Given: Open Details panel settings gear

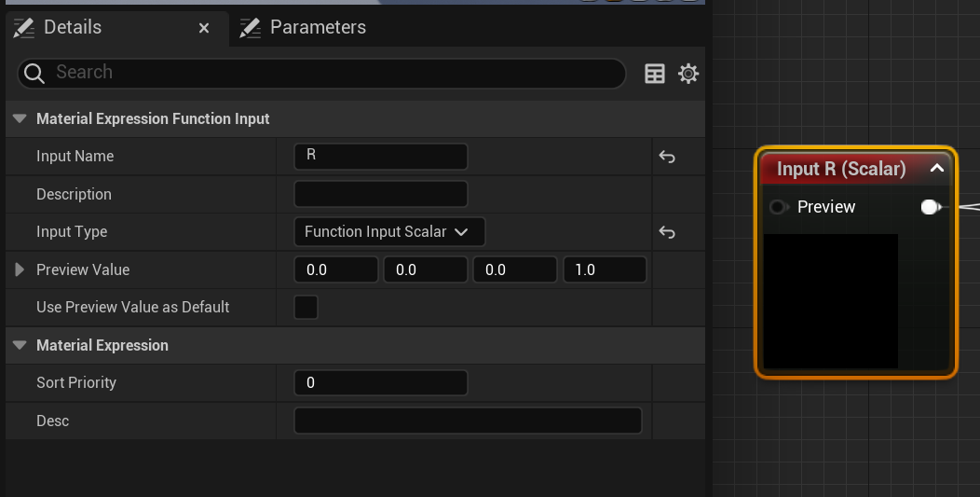Looking at the screenshot, I should (688, 74).
